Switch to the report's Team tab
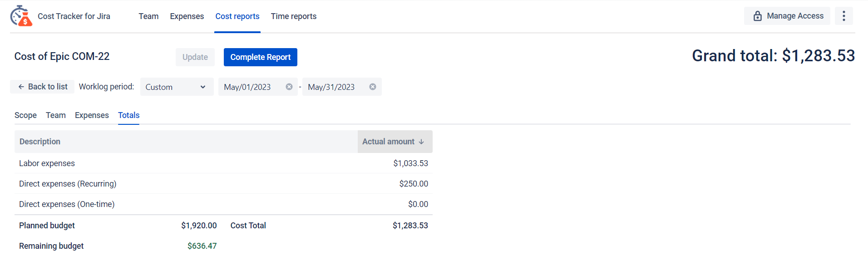The height and width of the screenshot is (261, 868). coord(55,115)
